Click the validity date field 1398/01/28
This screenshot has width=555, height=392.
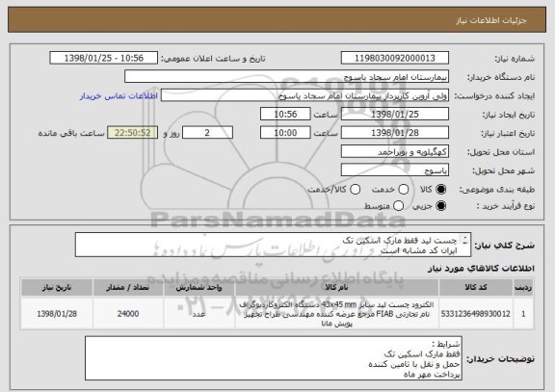point(395,133)
